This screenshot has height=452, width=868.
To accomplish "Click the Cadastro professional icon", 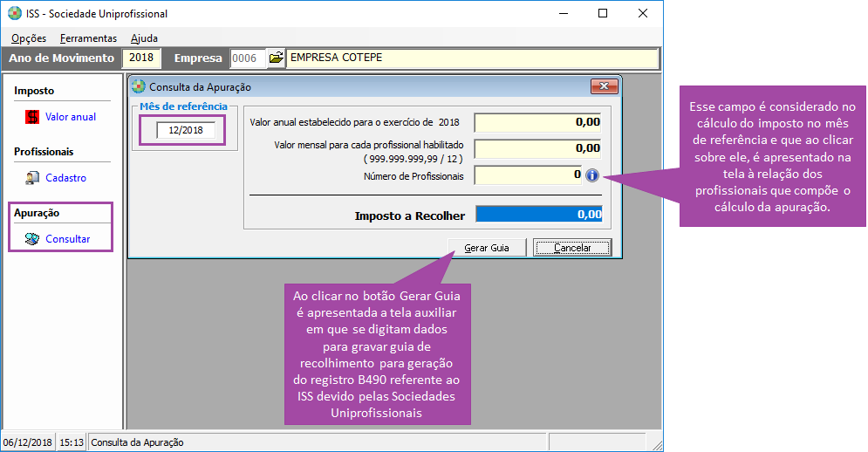I will (32, 178).
